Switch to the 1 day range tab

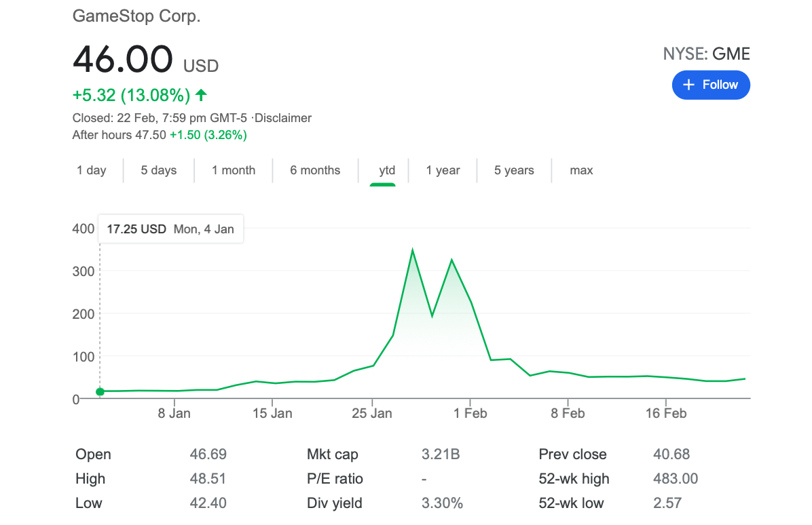point(91,170)
